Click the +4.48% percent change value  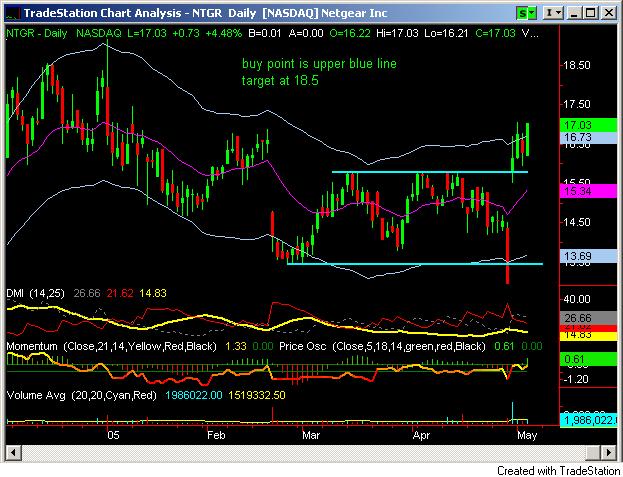point(223,33)
